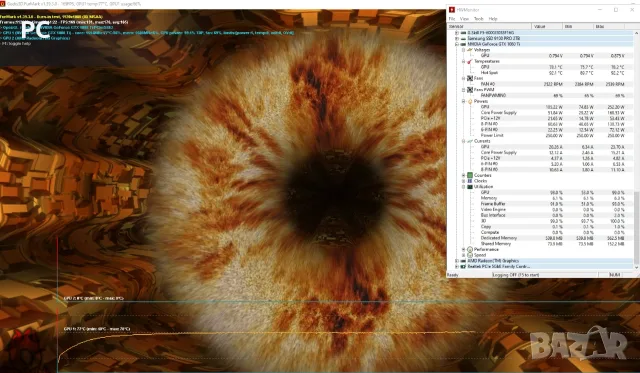Expand the Samsung SSD node
The width and height of the screenshot is (640, 373).
coord(457,38)
